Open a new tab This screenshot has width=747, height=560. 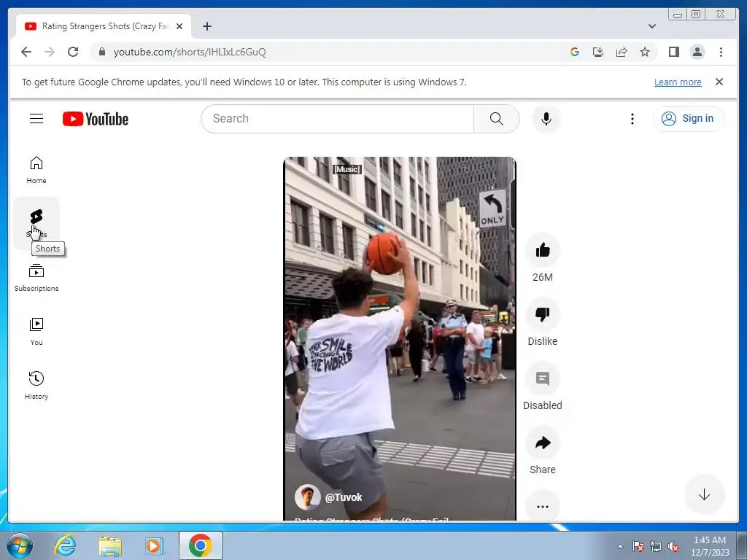pos(206,26)
